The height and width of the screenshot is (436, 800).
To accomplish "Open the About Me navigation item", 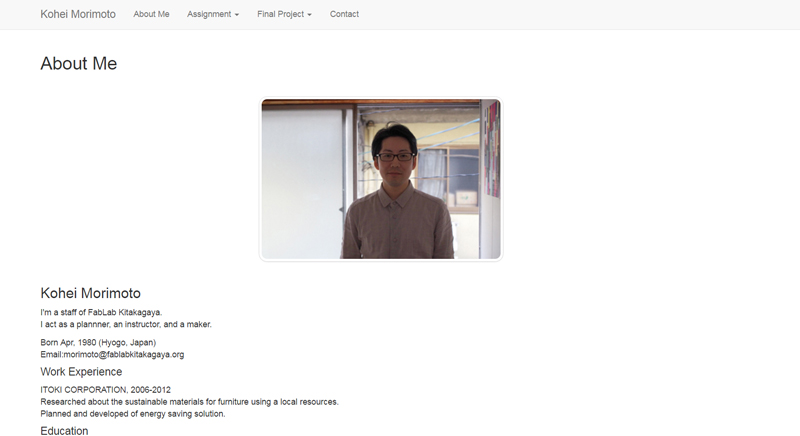I will [152, 14].
